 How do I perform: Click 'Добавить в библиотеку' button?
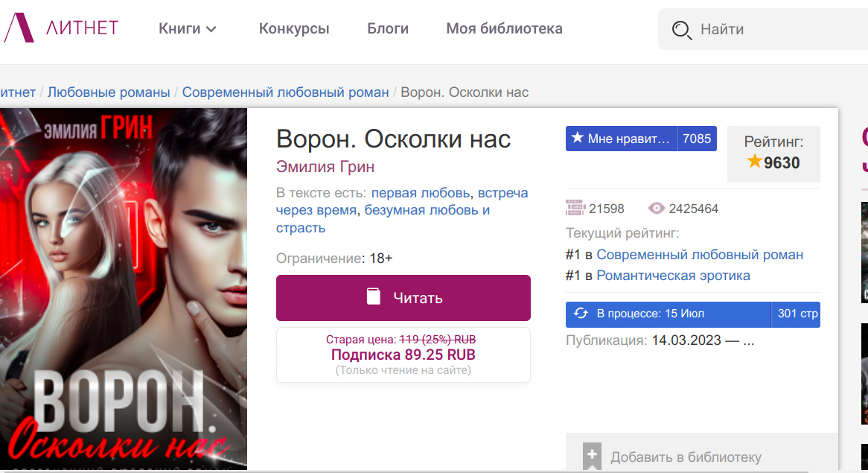(x=686, y=457)
